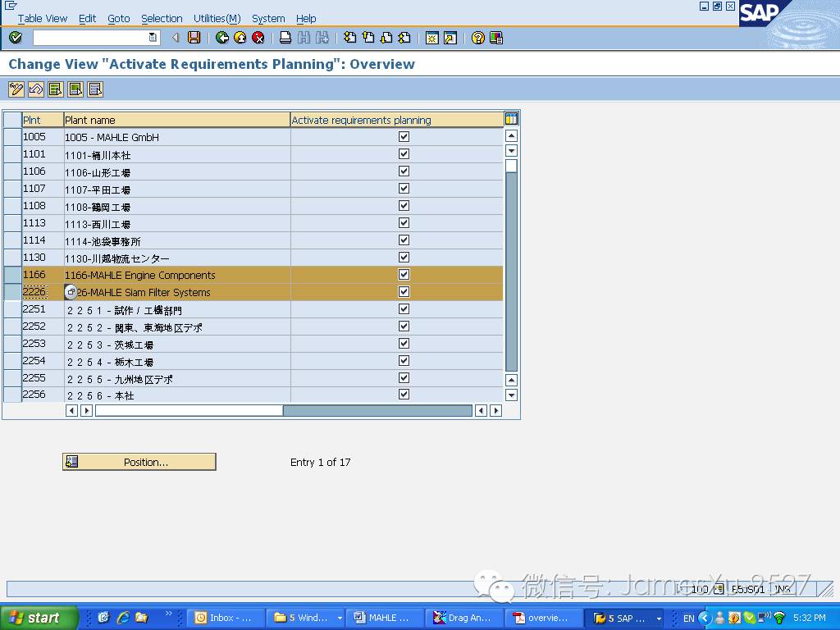840x630 pixels.
Task: Uncheck requirements planning for plant 1101
Action: coord(404,153)
